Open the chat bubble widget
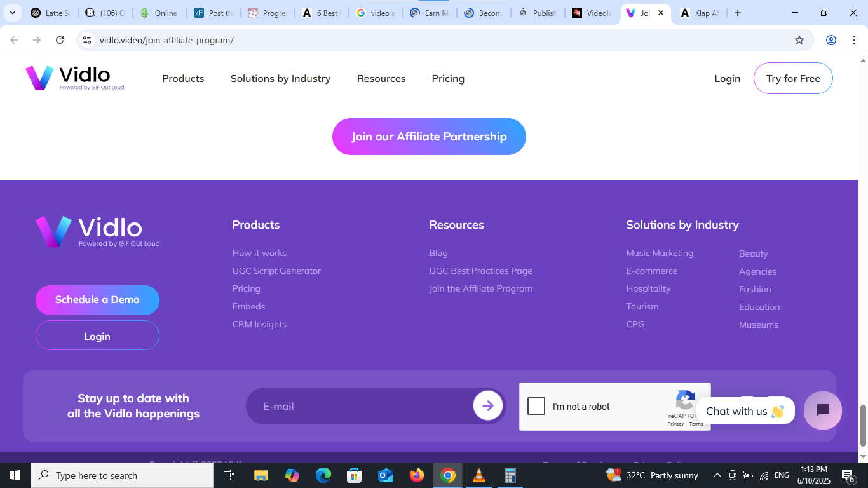Screen dimensions: 868x488 point(823,410)
